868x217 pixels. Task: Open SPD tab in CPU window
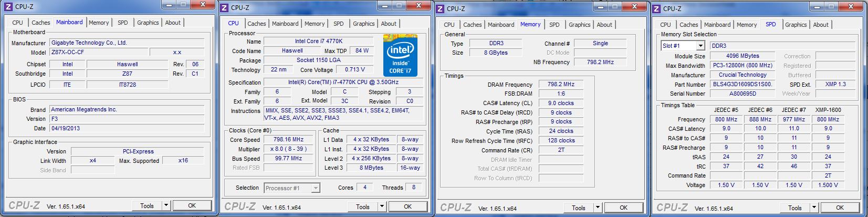(339, 24)
